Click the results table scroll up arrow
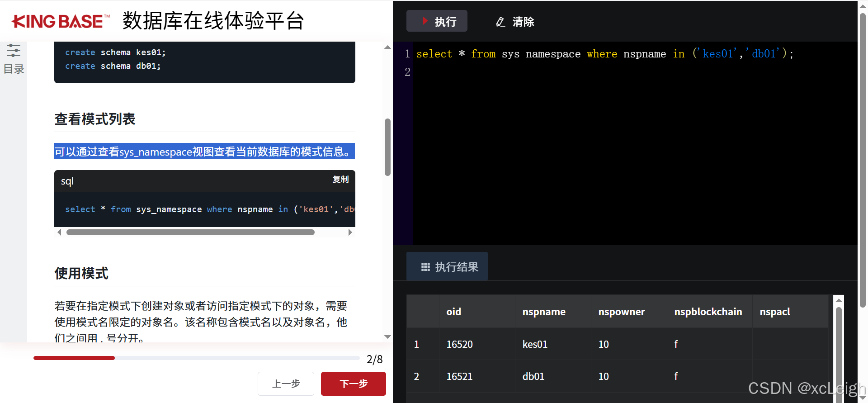The width and height of the screenshot is (868, 403). coord(839,300)
